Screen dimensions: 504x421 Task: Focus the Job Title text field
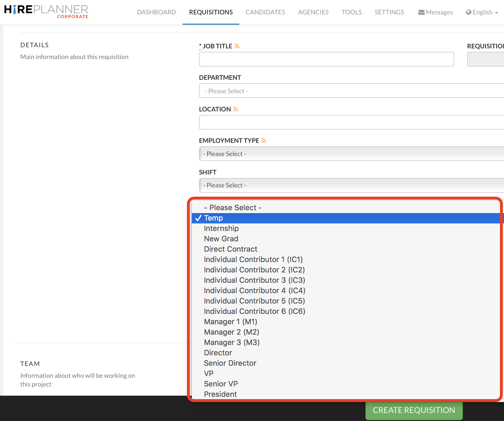(326, 59)
